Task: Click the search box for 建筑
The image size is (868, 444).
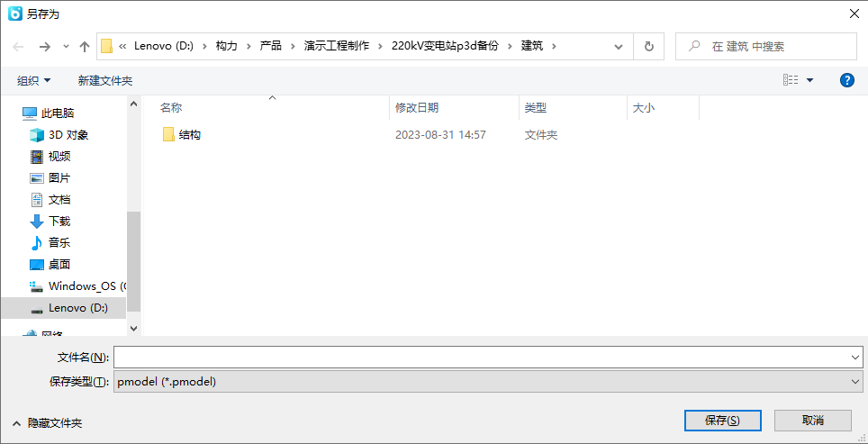Action: coord(765,47)
